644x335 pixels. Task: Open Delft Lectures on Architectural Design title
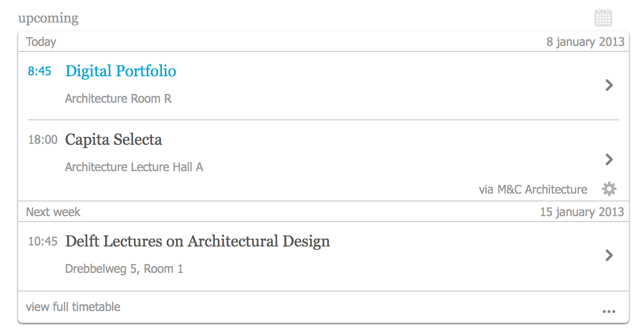tap(197, 242)
